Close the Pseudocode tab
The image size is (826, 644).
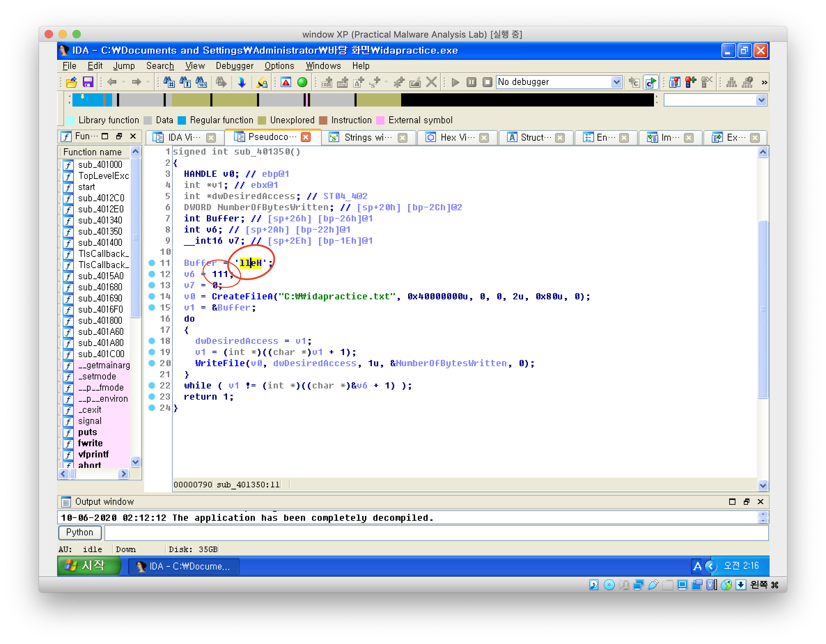point(306,137)
